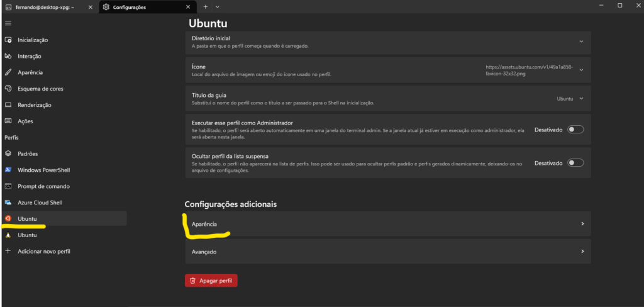Open the new tab profile dropdown arrow
This screenshot has height=307, width=644.
(217, 7)
